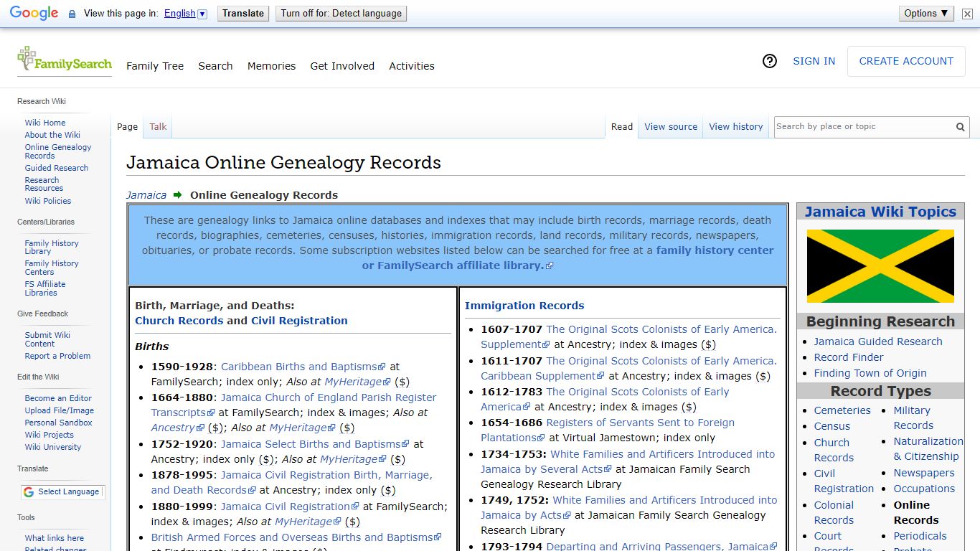980x551 pixels.
Task: Switch to the Talk tab
Action: (158, 127)
